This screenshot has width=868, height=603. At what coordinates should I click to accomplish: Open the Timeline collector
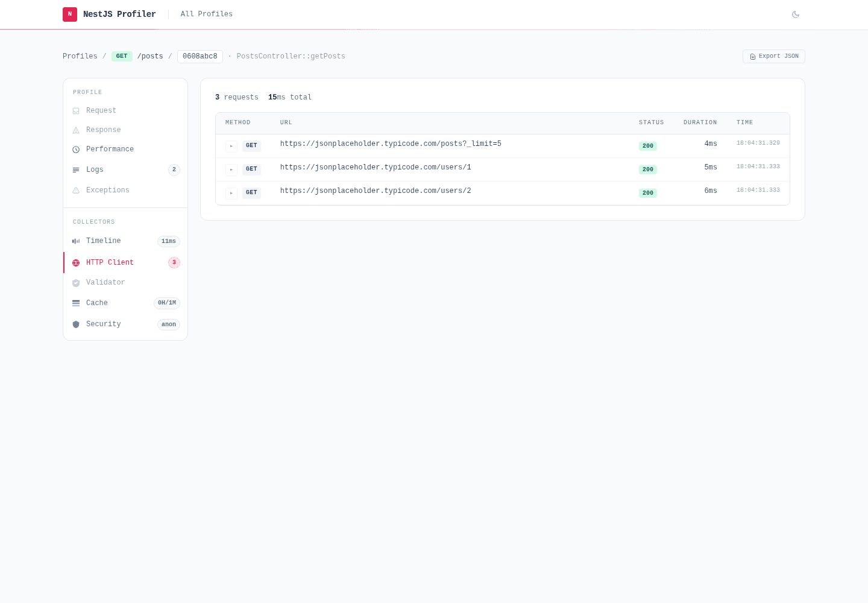(x=125, y=241)
